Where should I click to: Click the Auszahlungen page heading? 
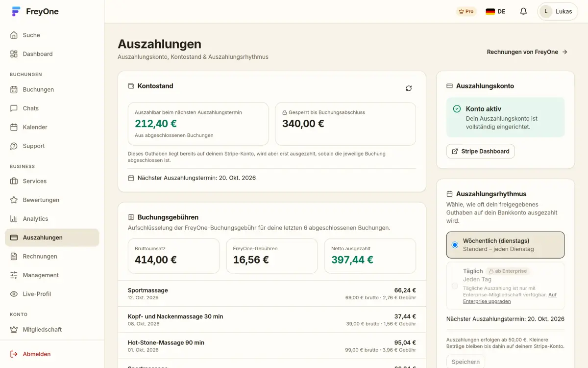point(159,44)
